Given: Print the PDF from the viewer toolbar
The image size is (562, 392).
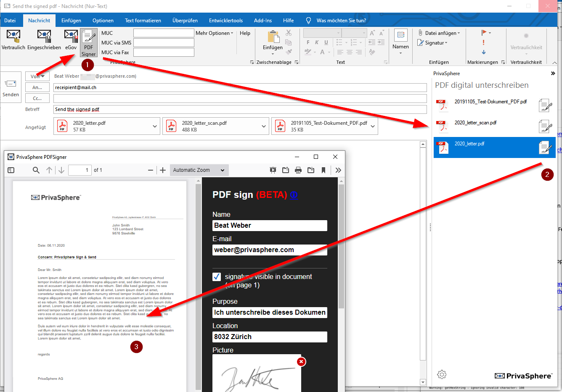Looking at the screenshot, I should coord(298,170).
